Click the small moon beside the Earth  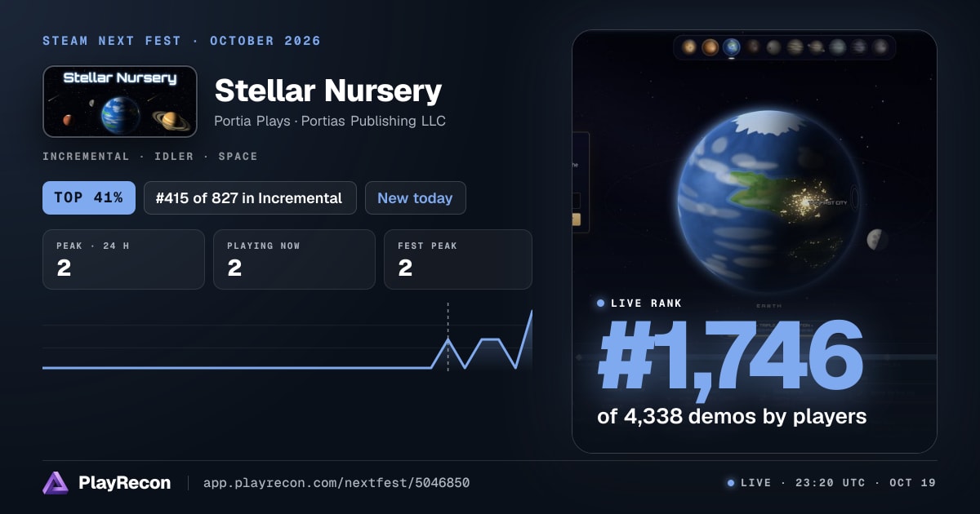pos(878,239)
